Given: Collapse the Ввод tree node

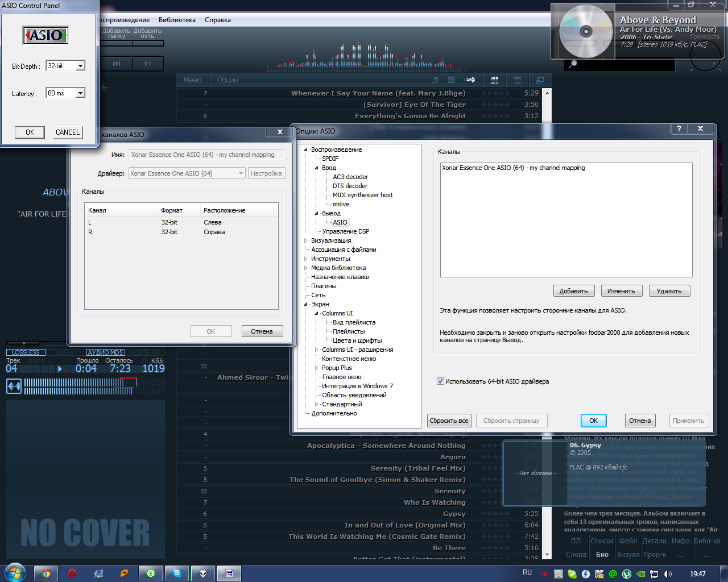Looking at the screenshot, I should (317, 168).
